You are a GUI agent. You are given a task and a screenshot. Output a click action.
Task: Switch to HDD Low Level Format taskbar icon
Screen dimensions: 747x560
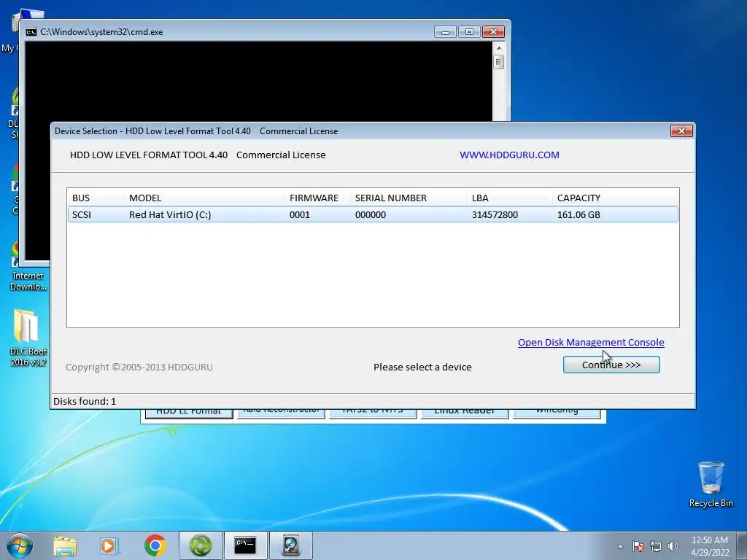pyautogui.click(x=291, y=545)
